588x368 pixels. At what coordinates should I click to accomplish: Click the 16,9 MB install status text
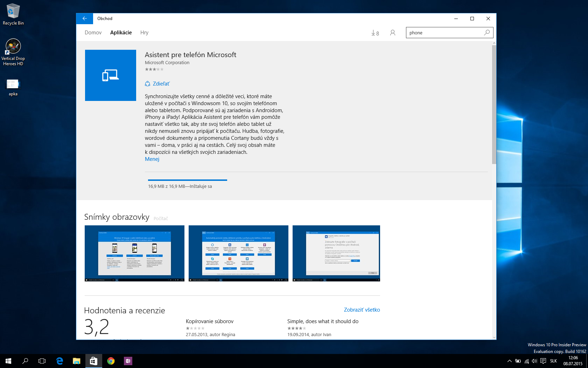pyautogui.click(x=180, y=186)
